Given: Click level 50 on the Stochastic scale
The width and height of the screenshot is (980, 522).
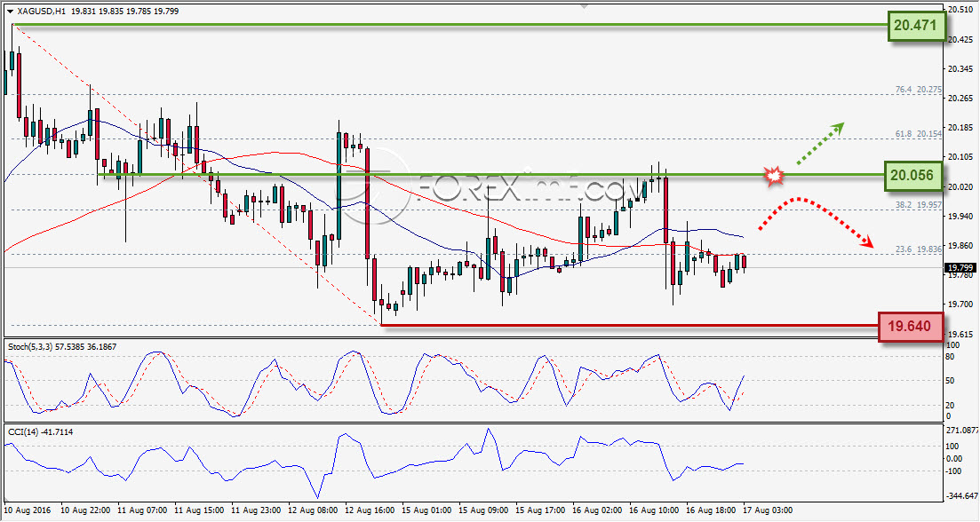Looking at the screenshot, I should 950,381.
